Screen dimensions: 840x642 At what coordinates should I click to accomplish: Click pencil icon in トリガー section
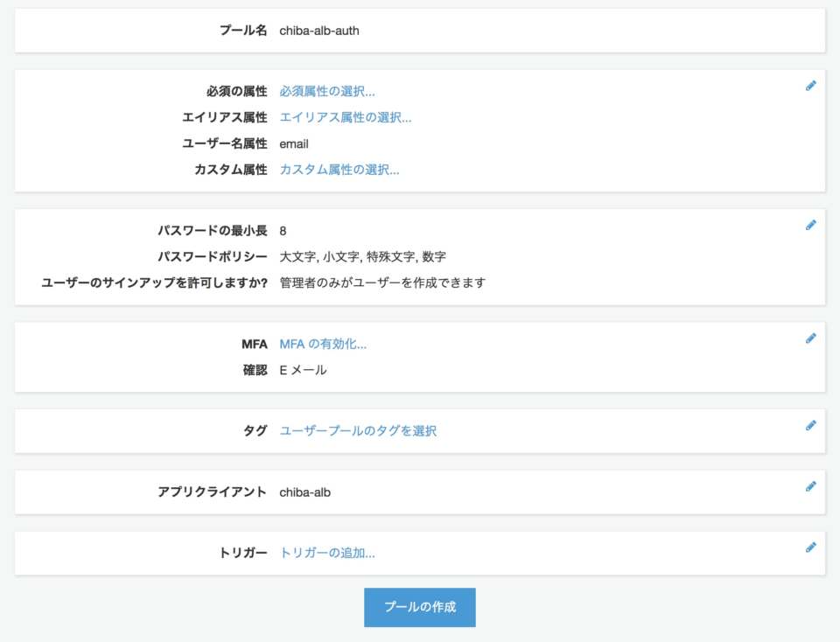[x=810, y=548]
